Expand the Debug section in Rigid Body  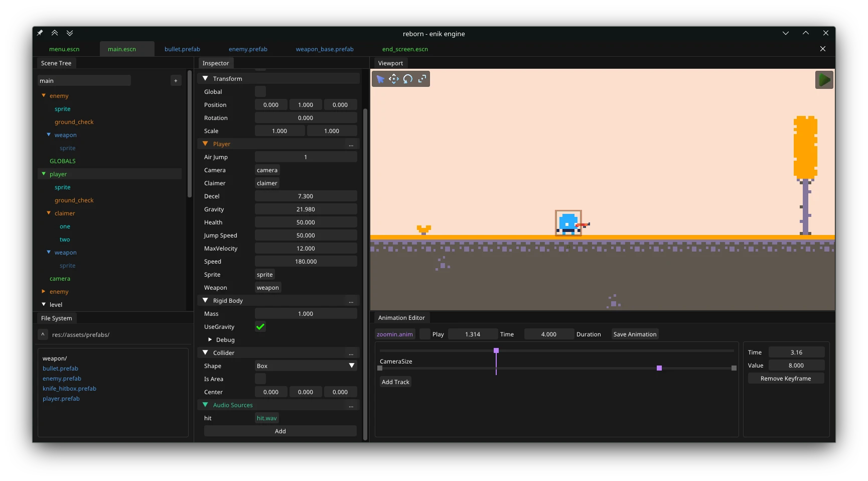(210, 339)
